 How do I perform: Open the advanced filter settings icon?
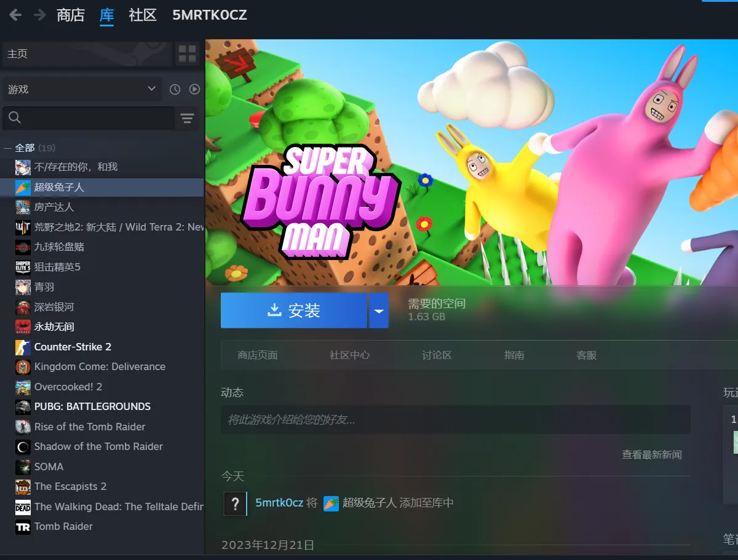(x=187, y=118)
